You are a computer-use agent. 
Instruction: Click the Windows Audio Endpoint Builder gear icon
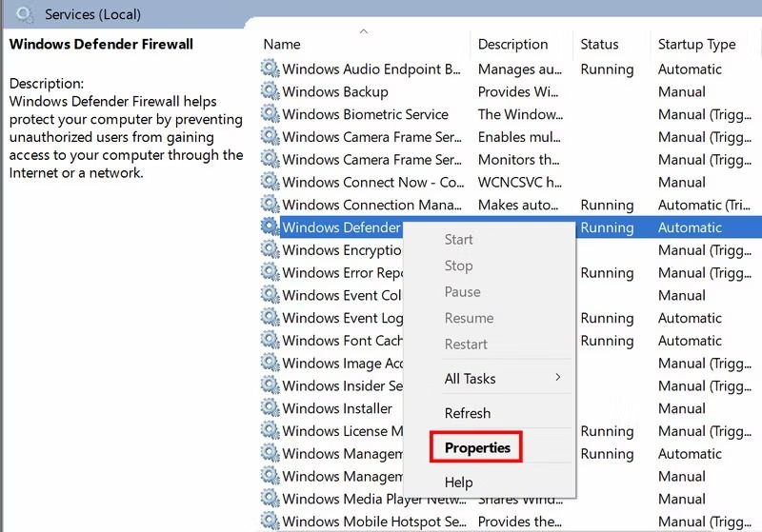[270, 69]
